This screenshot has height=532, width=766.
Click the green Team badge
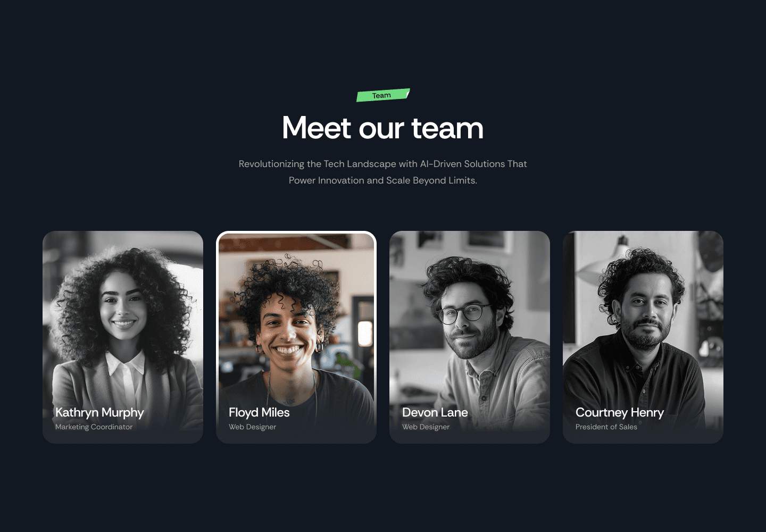tap(383, 95)
